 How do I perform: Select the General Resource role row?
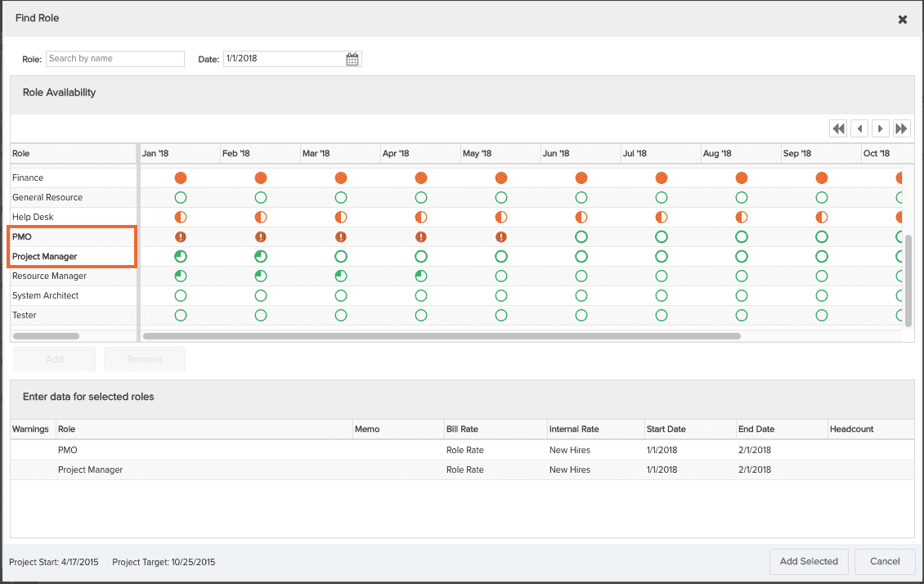[x=74, y=197]
